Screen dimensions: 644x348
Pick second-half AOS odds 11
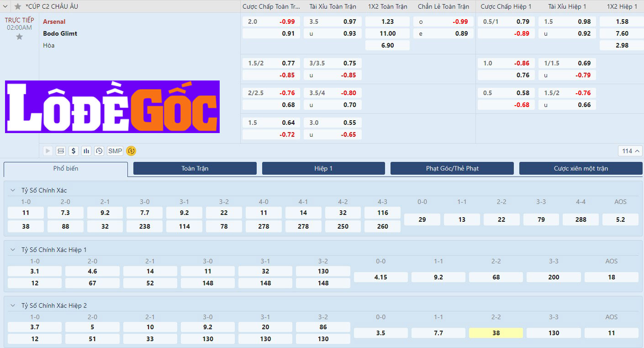[x=612, y=333]
